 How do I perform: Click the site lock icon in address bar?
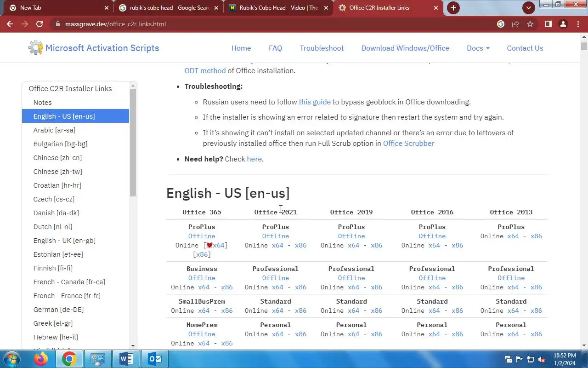pos(57,24)
